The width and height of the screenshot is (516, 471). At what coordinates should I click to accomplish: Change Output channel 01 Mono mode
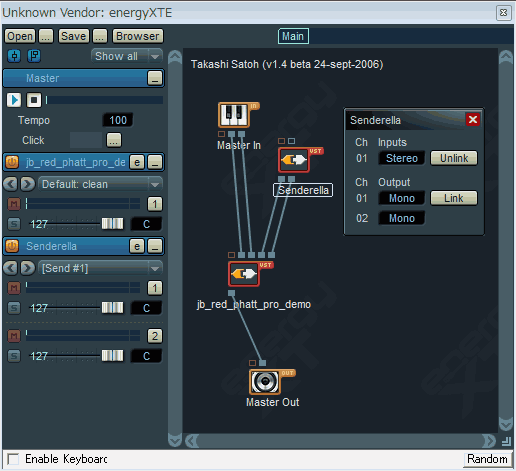coord(402,198)
